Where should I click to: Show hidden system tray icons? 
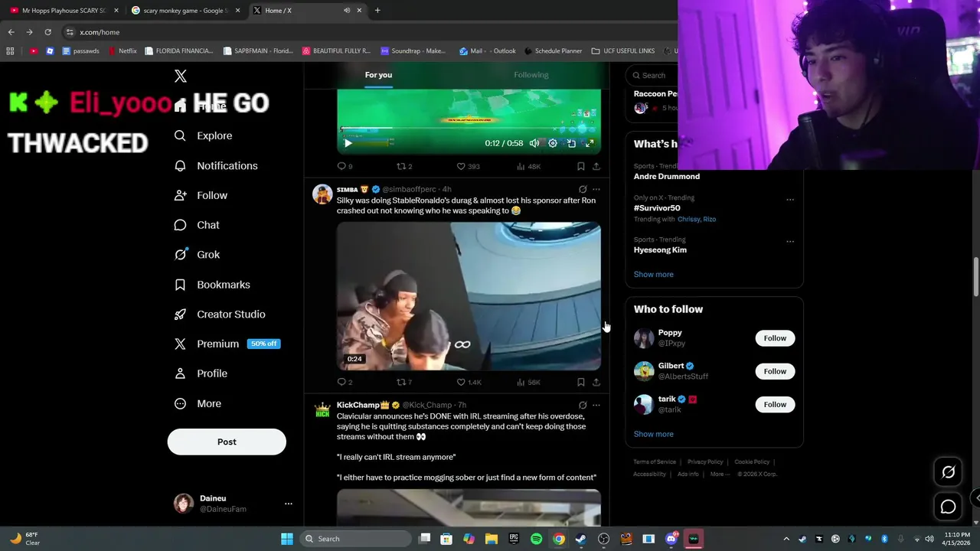click(x=786, y=539)
